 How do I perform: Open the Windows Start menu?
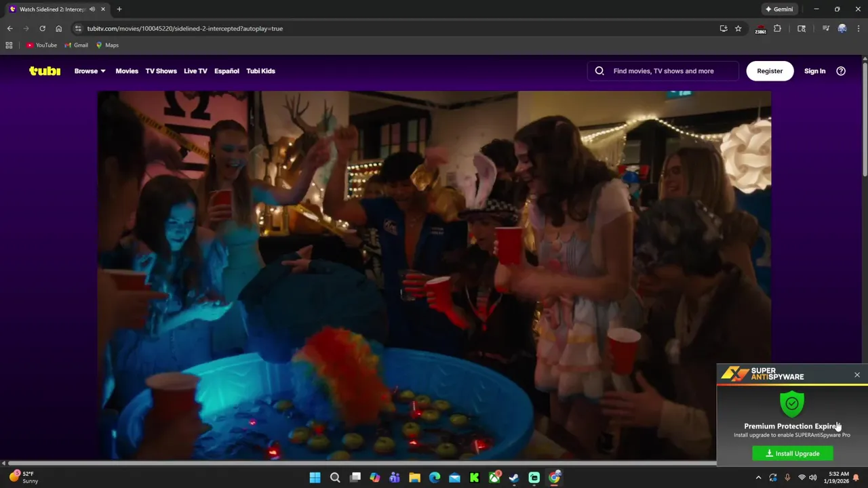(x=315, y=478)
